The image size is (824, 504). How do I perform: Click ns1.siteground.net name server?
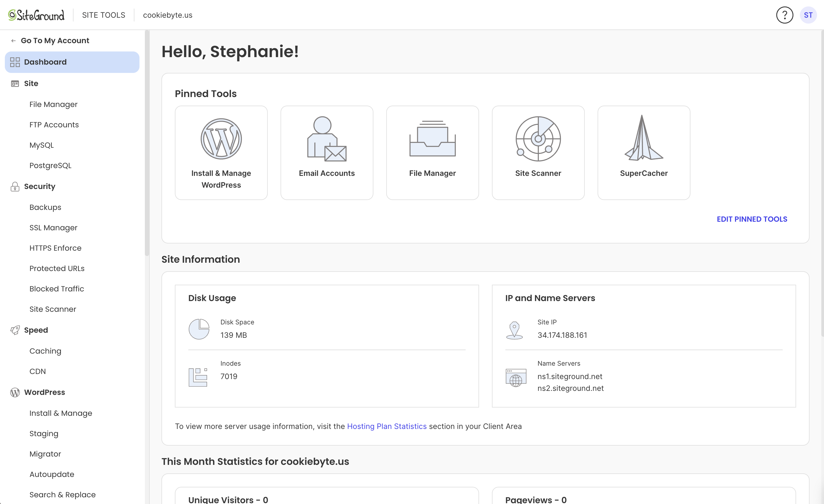click(x=570, y=377)
